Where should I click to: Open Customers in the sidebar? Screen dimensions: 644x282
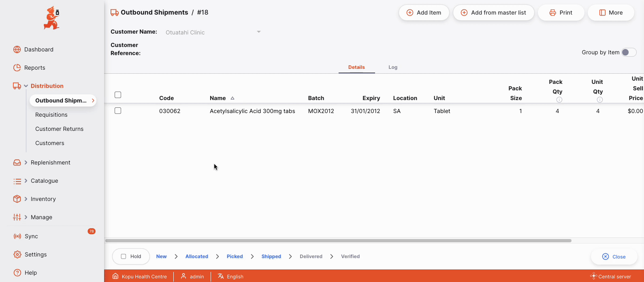coord(50,143)
